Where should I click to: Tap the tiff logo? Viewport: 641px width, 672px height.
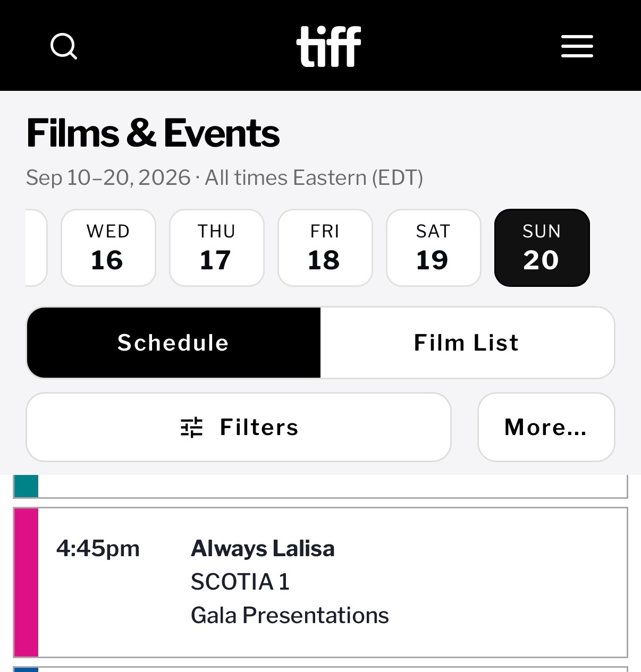coord(328,46)
